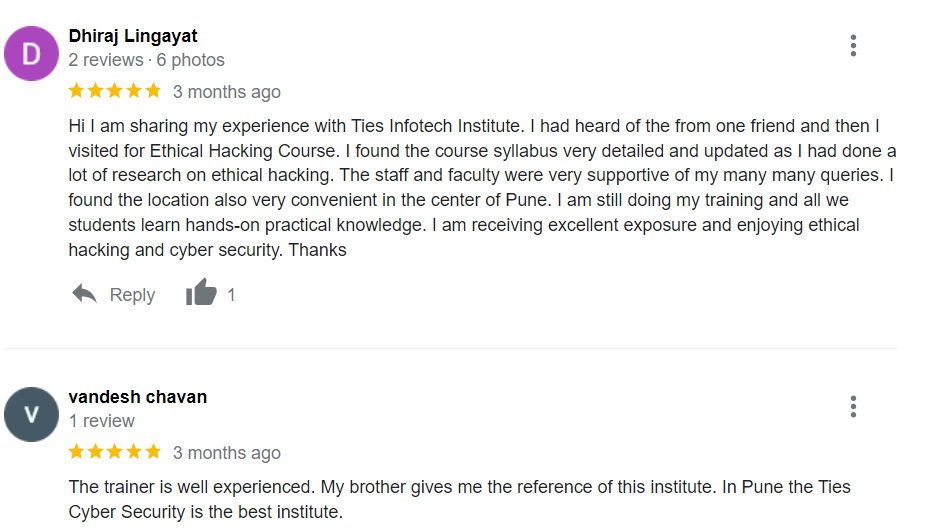
Task: Click the reply arrow icon under Dhiraj's review
Action: click(85, 294)
